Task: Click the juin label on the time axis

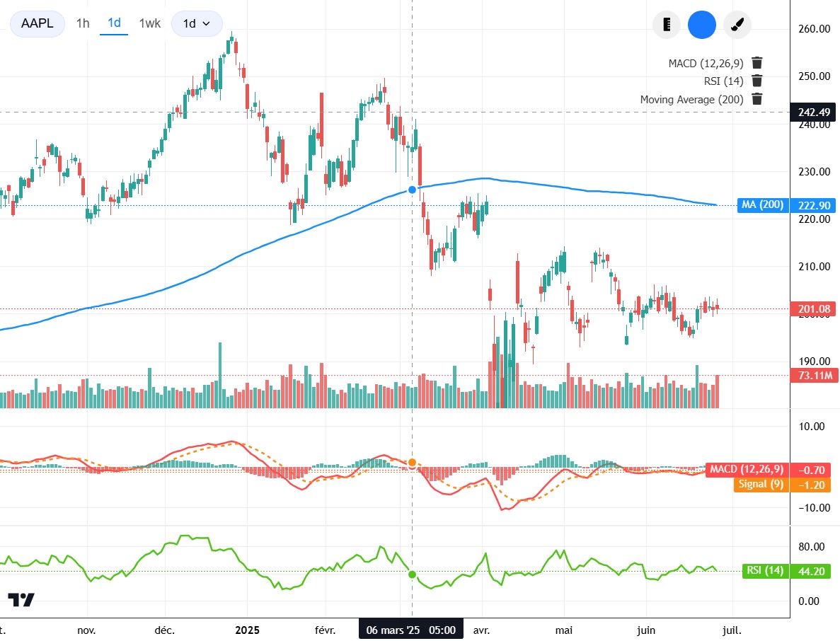Action: tap(646, 630)
